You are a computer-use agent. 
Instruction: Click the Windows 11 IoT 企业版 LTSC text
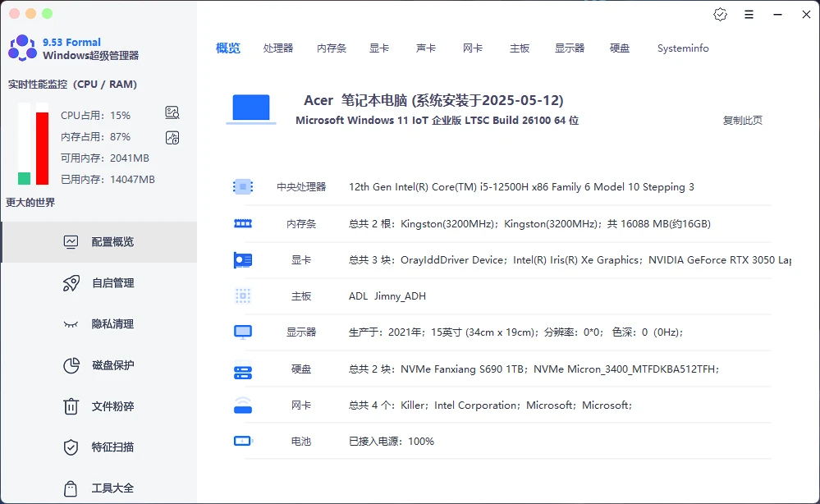click(437, 120)
